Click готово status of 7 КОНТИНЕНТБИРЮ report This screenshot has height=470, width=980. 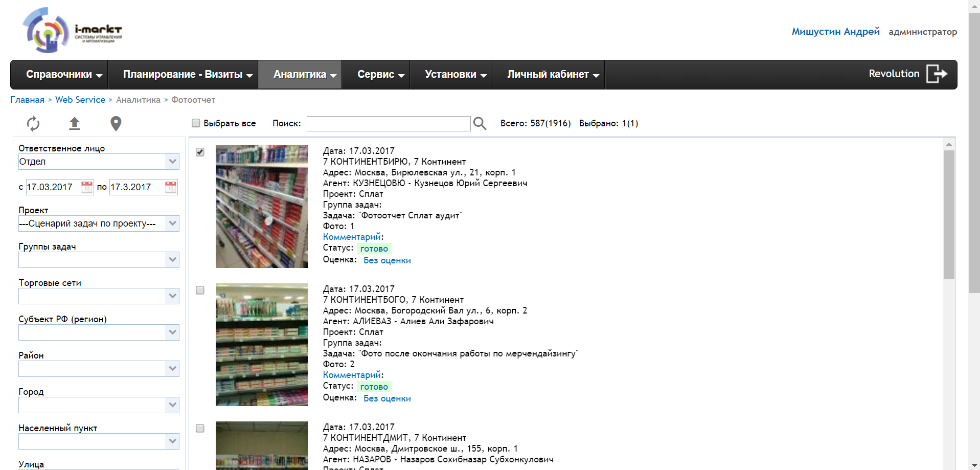(374, 249)
